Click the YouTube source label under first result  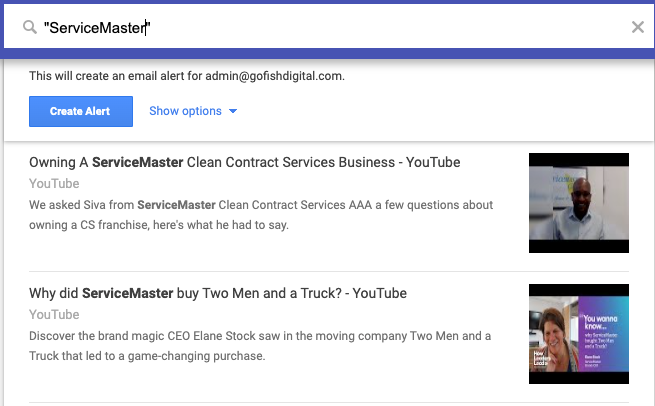click(54, 184)
